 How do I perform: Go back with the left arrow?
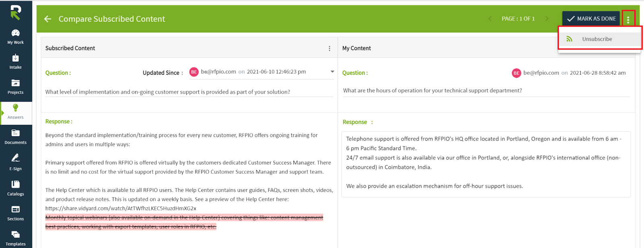point(47,19)
